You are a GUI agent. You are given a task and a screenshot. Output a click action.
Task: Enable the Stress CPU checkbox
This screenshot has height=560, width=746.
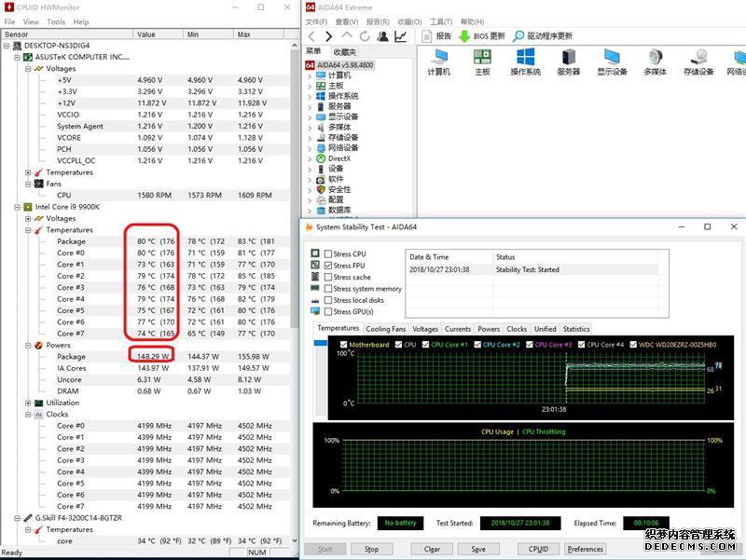[x=328, y=253]
